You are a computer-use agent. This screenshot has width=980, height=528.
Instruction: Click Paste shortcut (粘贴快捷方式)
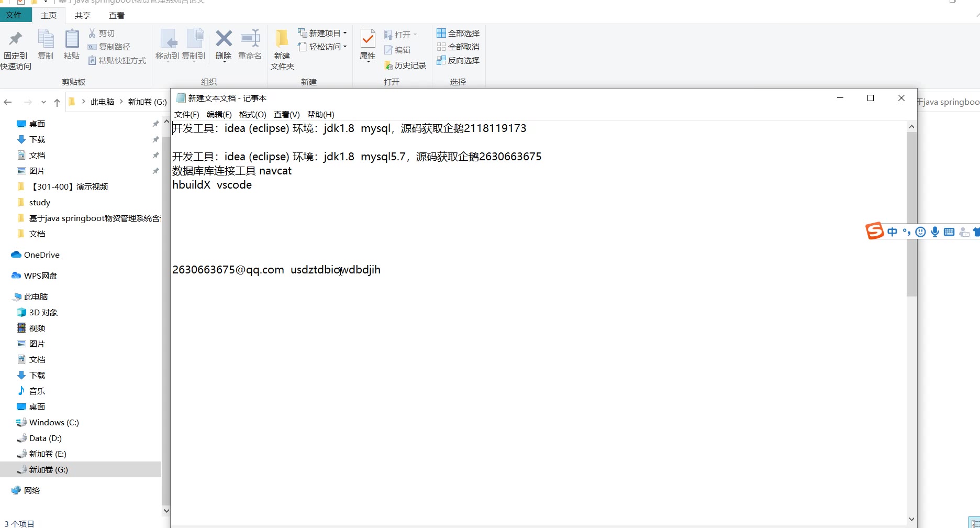click(x=117, y=60)
